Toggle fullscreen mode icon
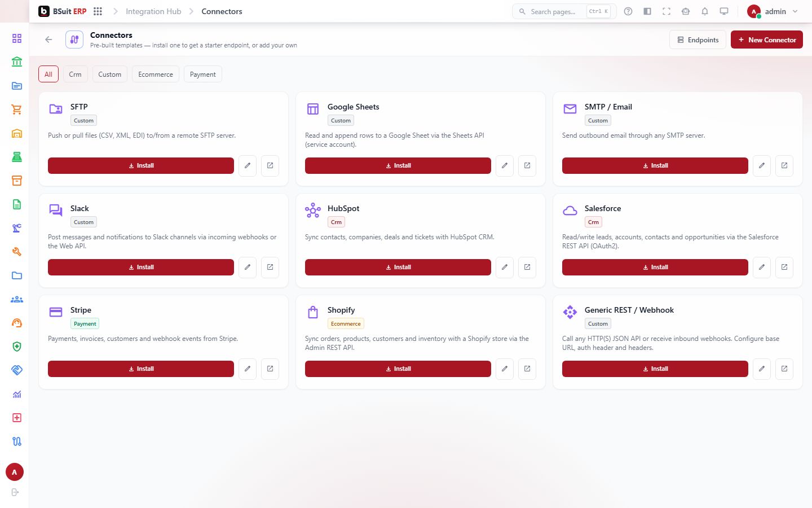The image size is (812, 508). [x=667, y=11]
